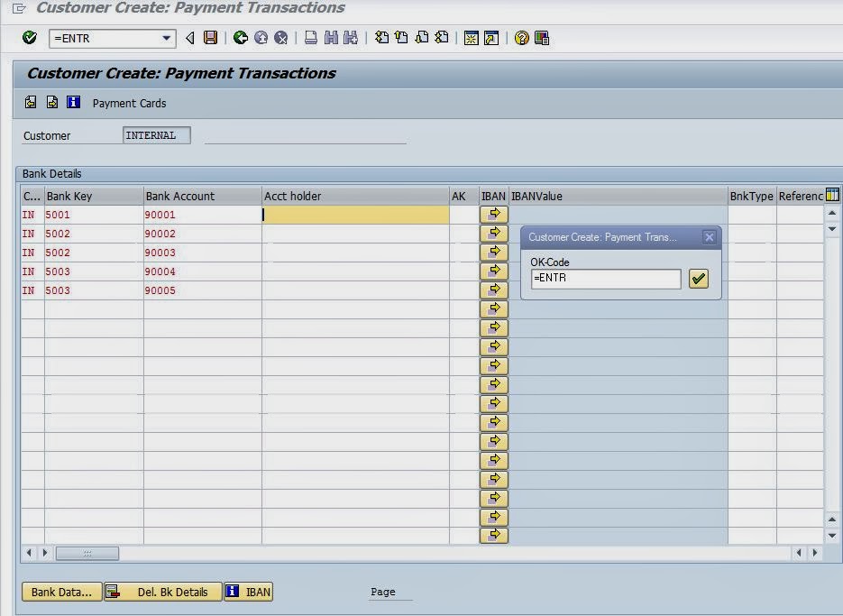Viewport: 843px width, 616px height.
Task: Click the Help question mark icon
Action: pos(521,38)
